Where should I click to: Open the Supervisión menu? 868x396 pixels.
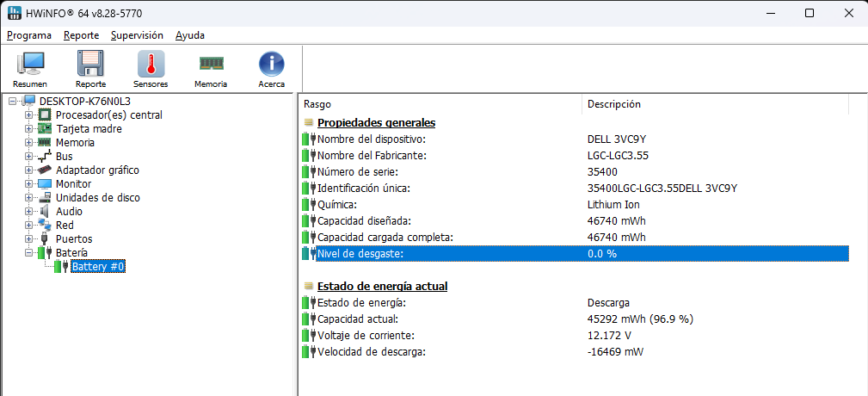[x=137, y=35]
